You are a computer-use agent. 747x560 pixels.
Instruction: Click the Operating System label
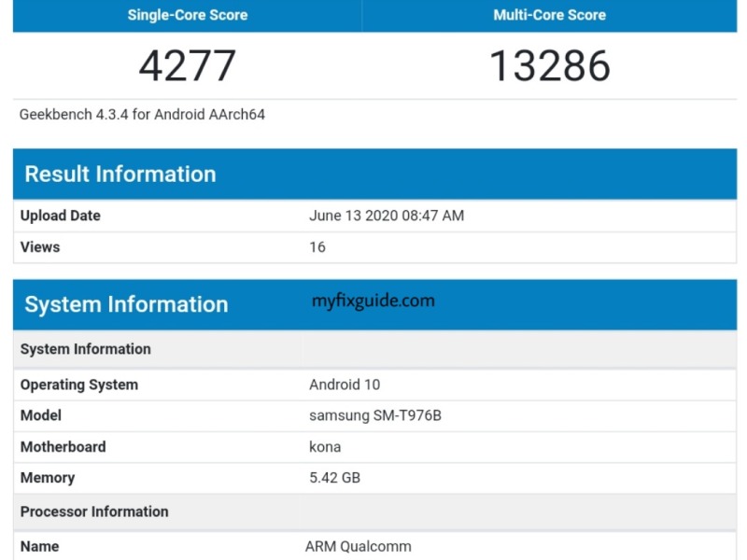click(x=79, y=385)
